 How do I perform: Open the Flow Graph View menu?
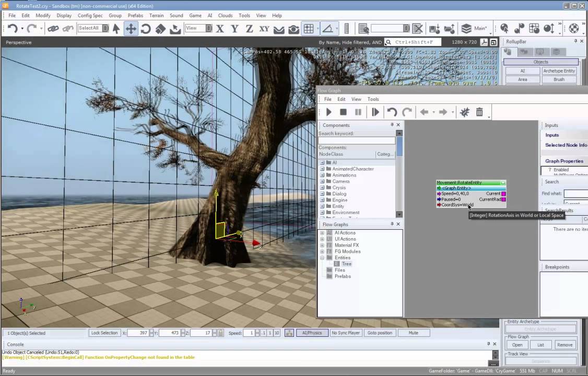(356, 99)
